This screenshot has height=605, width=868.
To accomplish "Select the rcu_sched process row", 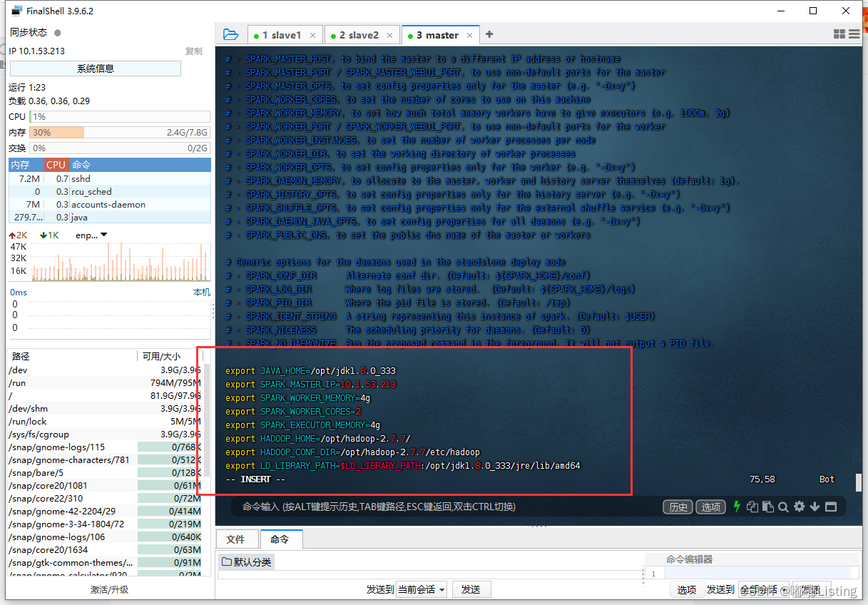I will pyautogui.click(x=110, y=192).
